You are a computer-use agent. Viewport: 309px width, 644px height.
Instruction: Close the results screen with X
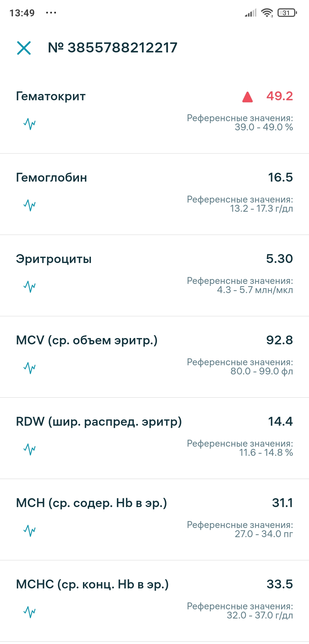tap(24, 48)
